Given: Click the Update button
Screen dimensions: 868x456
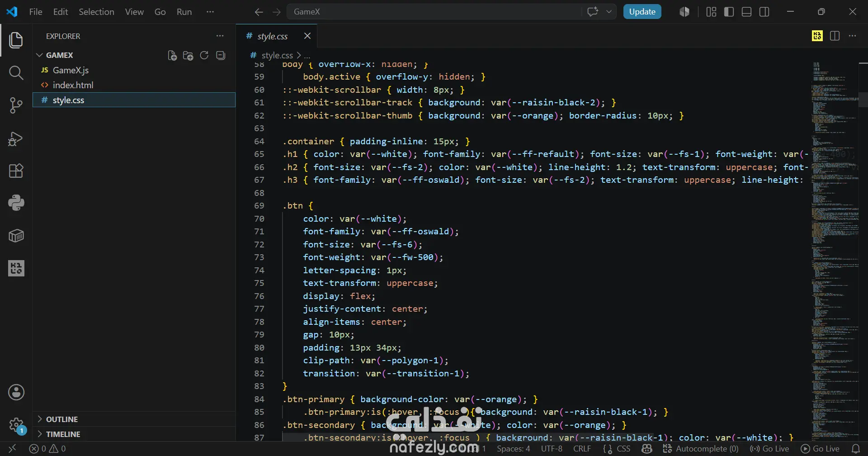Looking at the screenshot, I should point(642,12).
